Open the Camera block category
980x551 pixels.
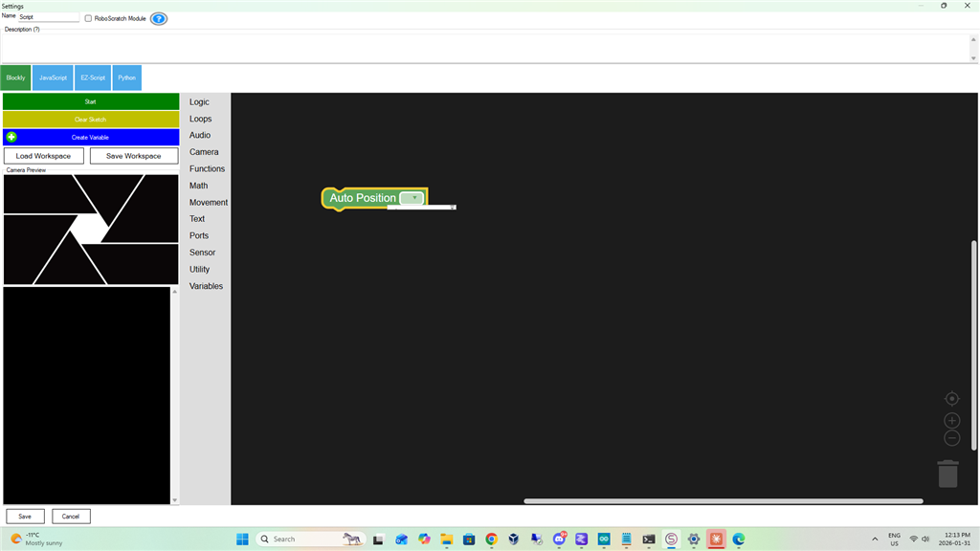point(202,151)
